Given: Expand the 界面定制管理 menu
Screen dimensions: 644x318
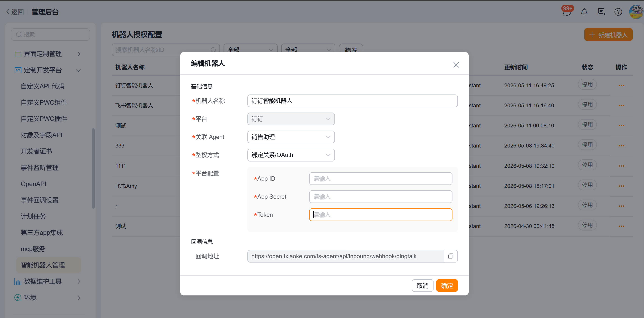Looking at the screenshot, I should 79,54.
